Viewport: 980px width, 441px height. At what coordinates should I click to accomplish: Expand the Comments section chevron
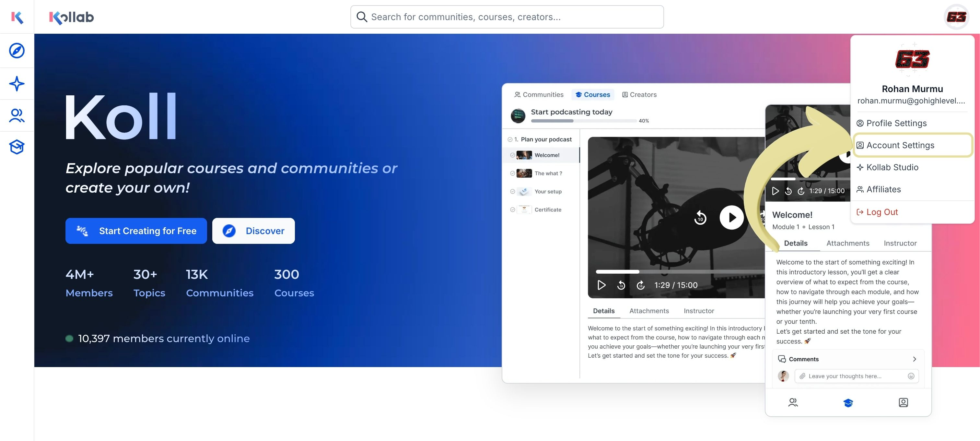(915, 359)
